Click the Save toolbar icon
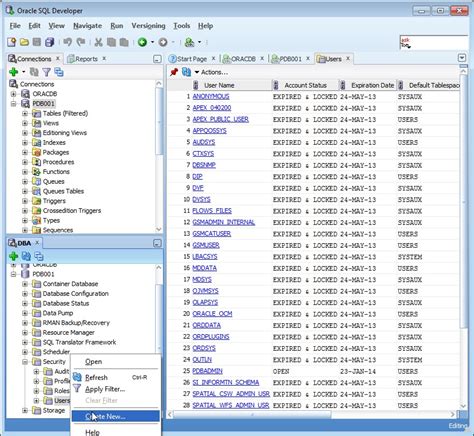The height and width of the screenshot is (436, 474). (x=37, y=42)
